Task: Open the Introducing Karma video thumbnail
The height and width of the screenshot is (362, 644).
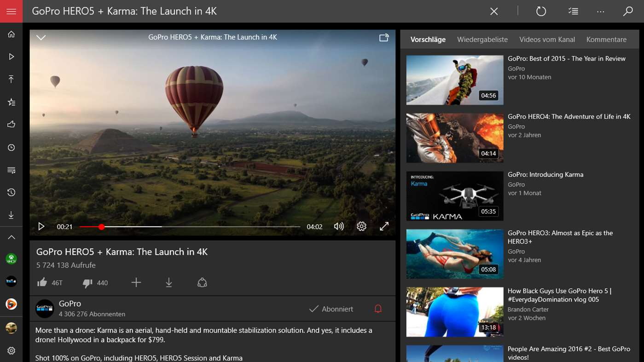Action: [x=455, y=196]
